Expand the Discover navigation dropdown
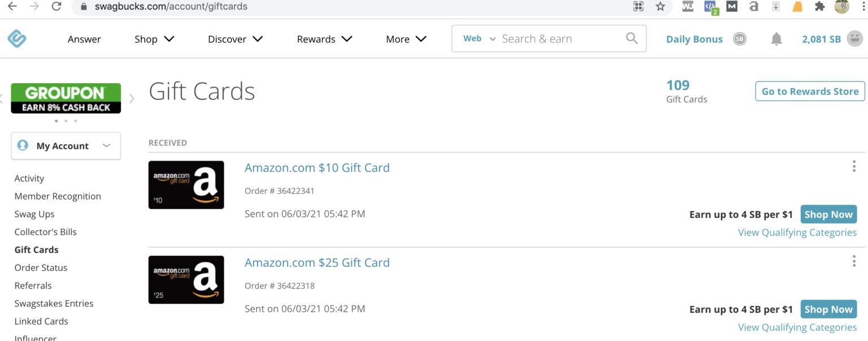 click(235, 39)
